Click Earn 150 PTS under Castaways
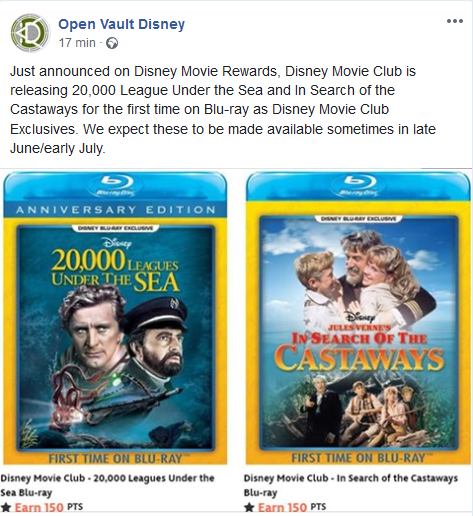The width and height of the screenshot is (473, 516). (292, 507)
